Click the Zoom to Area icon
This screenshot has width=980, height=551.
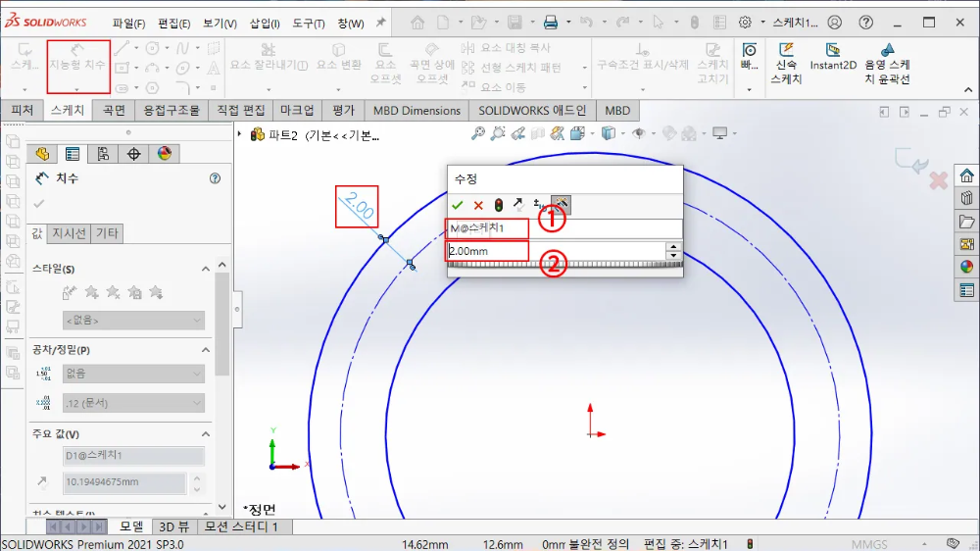click(x=498, y=133)
